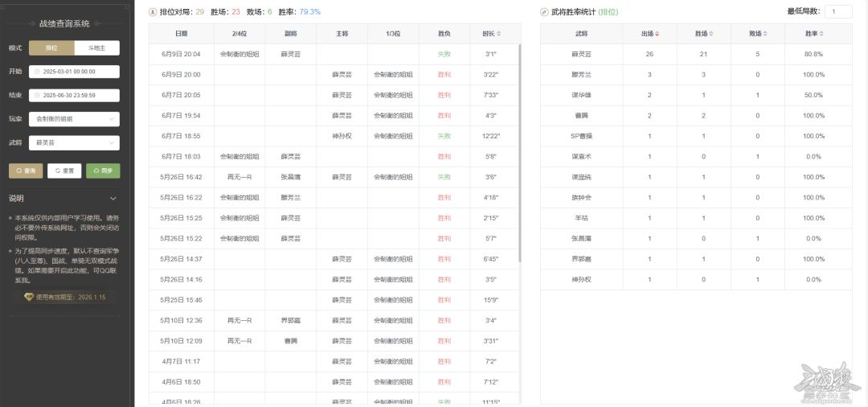This screenshot has width=868, height=407.
Task: Click 神孙权 in the 6月7日 18:55 row
Action: coord(342,136)
